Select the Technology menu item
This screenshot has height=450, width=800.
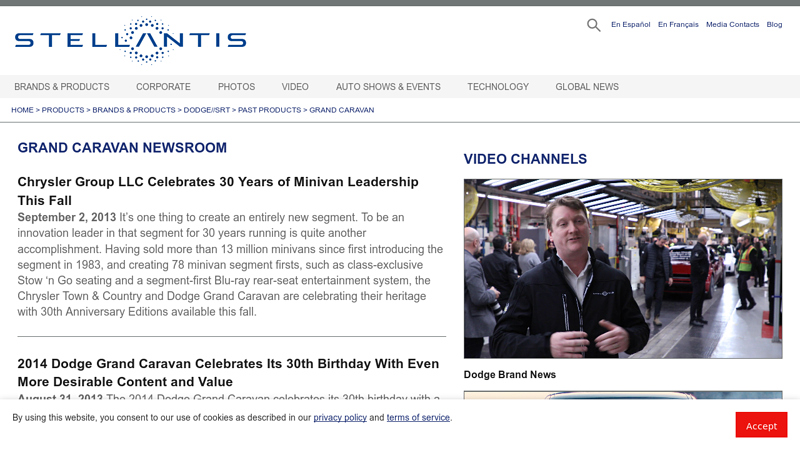point(498,87)
